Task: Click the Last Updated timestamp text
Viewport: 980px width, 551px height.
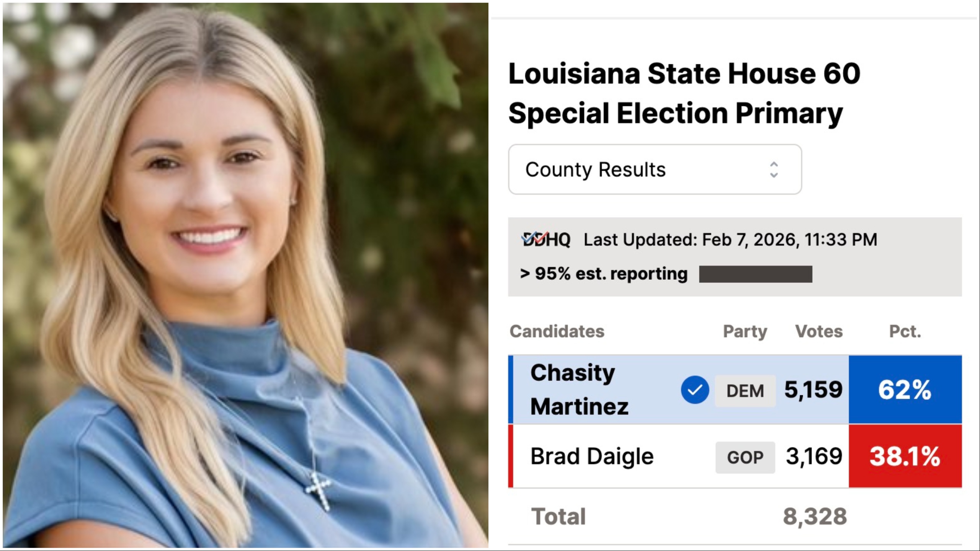Action: click(x=730, y=240)
